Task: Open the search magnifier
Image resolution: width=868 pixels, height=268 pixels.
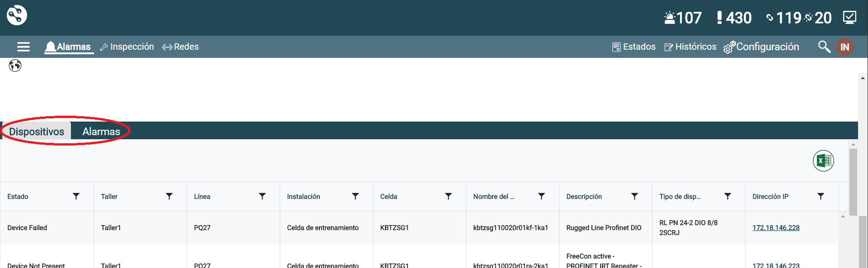Action: tap(824, 47)
